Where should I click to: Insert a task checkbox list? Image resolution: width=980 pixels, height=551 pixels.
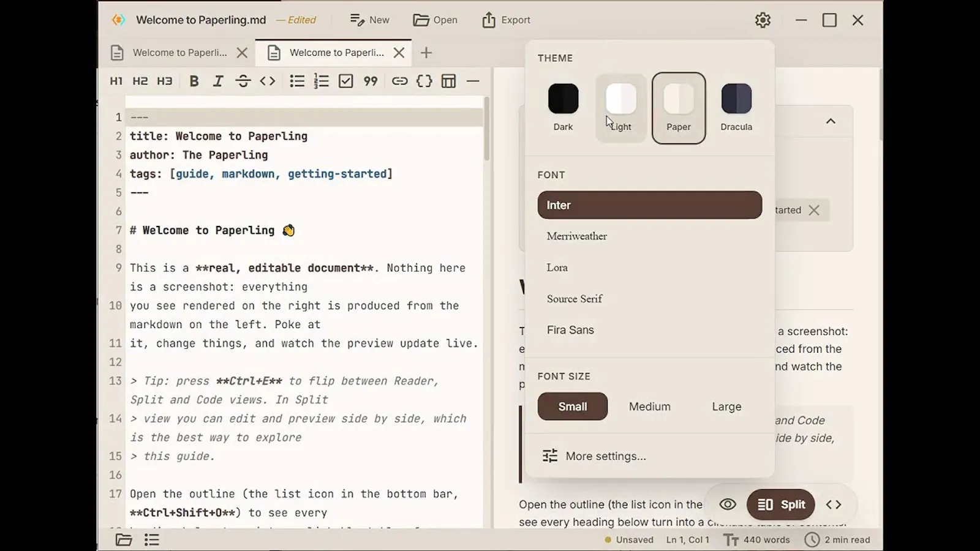pos(346,81)
